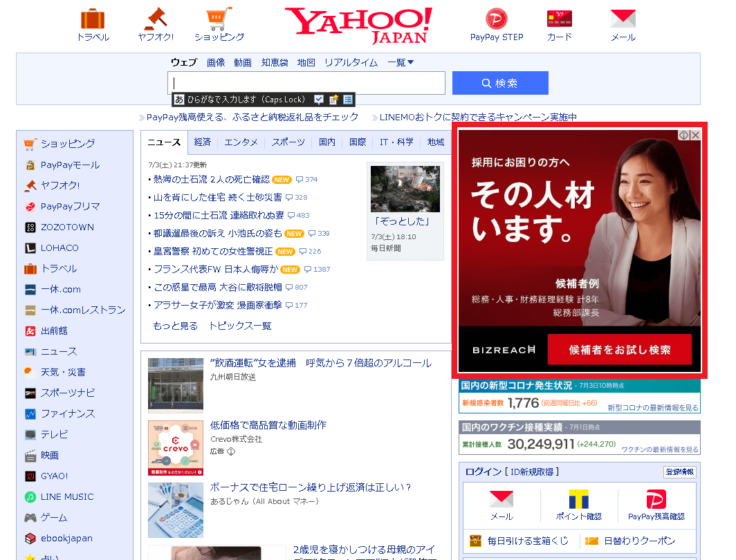The height and width of the screenshot is (560, 736).
Task: Click 新型コロナの最新情報を見る link
Action: point(653,408)
